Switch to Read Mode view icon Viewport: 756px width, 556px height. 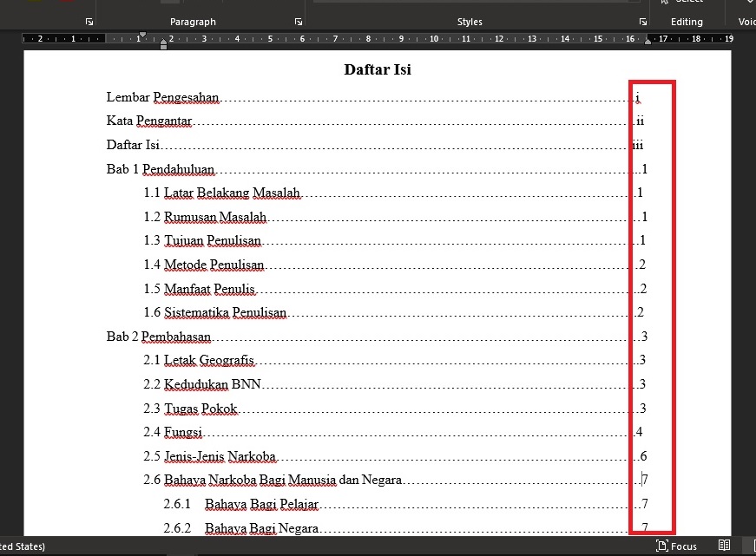point(724,546)
